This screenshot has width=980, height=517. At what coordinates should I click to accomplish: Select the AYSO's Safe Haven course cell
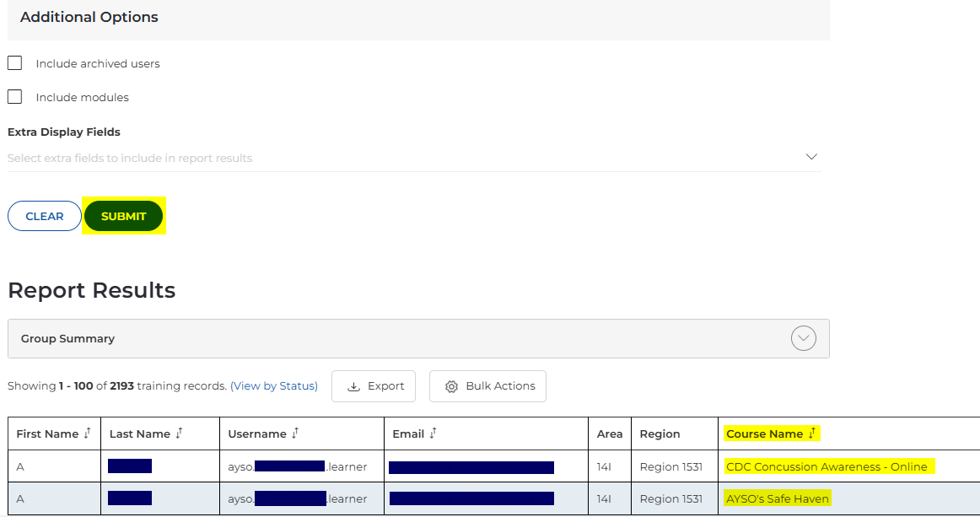778,498
